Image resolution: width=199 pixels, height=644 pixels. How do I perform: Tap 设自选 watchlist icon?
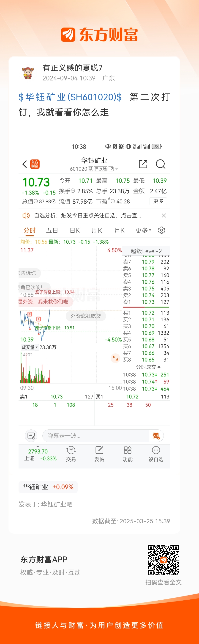[156, 454]
